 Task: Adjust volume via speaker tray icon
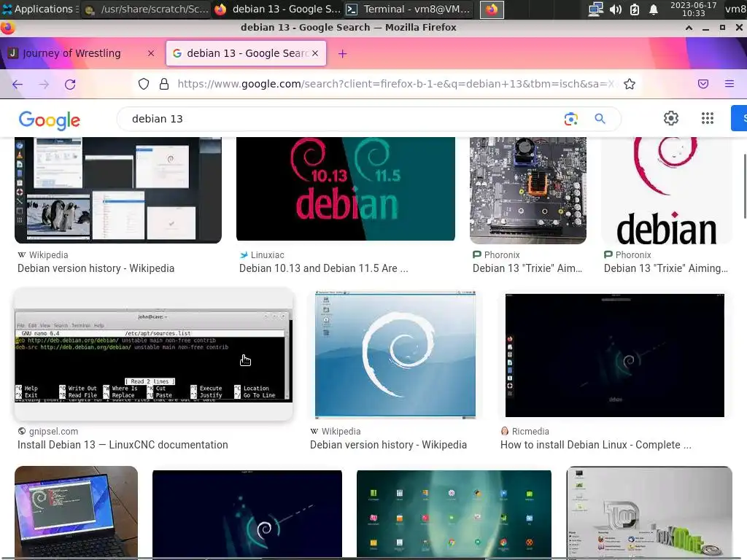[616, 9]
